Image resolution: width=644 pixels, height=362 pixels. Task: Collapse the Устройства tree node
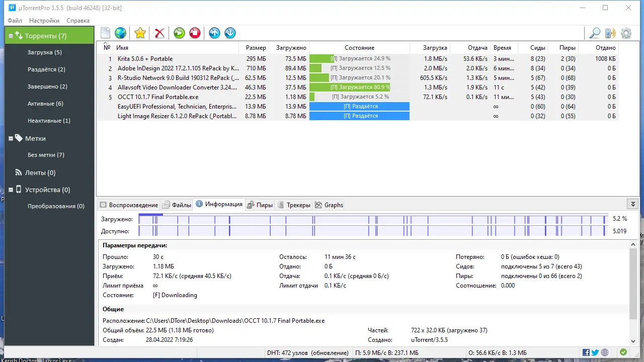[11, 190]
